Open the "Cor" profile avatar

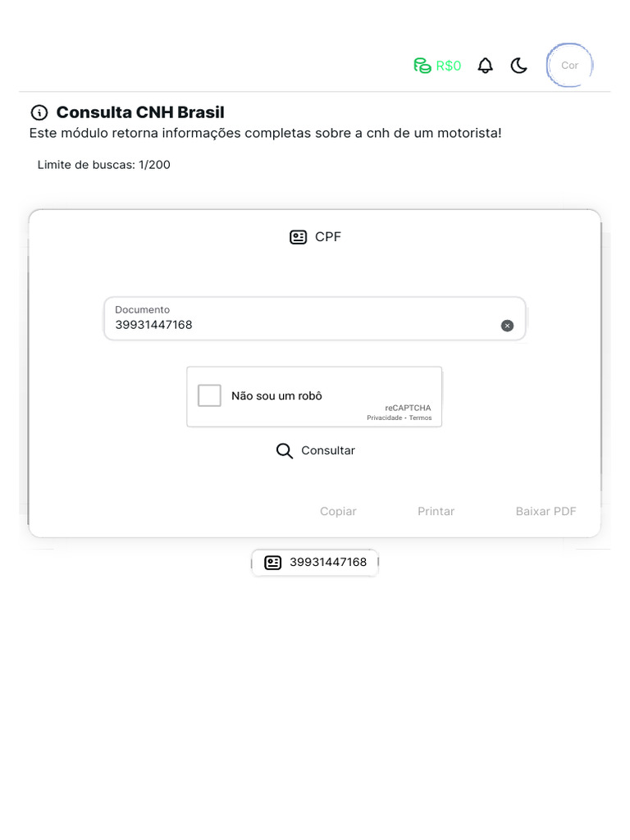(569, 66)
